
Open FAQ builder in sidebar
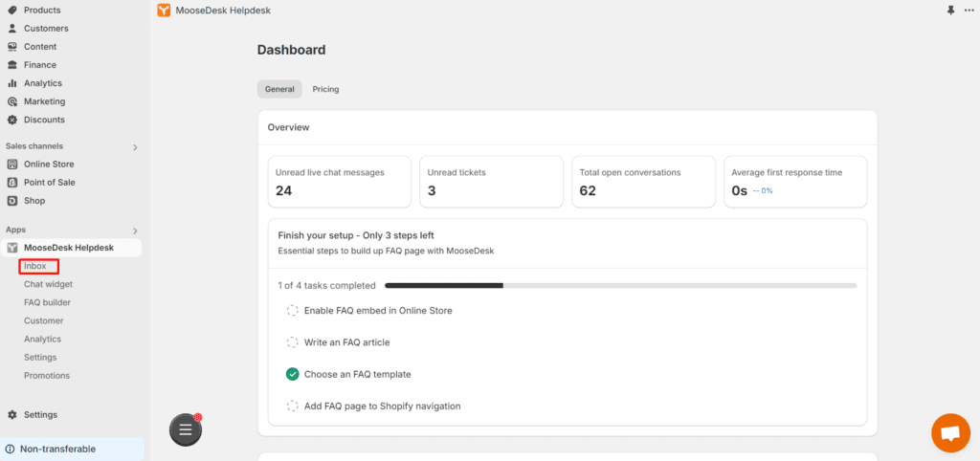47,302
